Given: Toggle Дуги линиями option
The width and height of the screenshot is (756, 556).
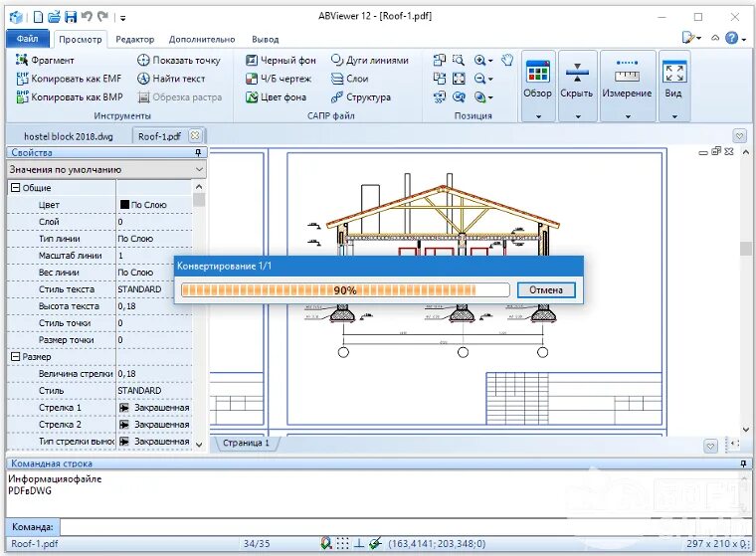Looking at the screenshot, I should [x=370, y=60].
